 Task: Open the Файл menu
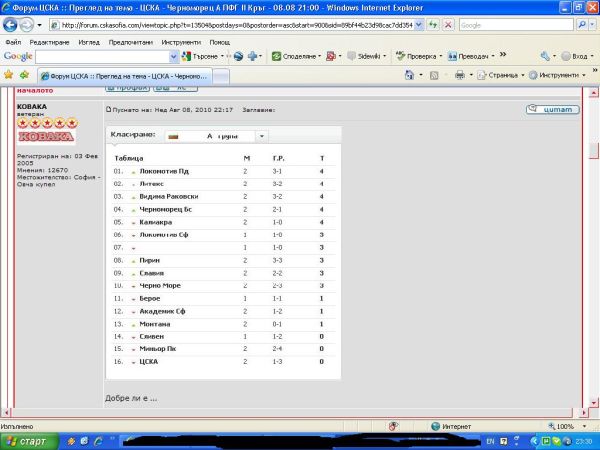(13, 42)
